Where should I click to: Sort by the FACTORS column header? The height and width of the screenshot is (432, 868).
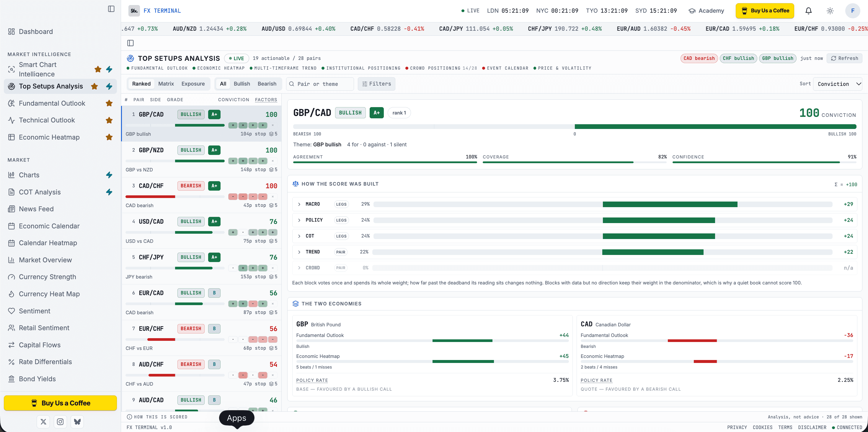tap(266, 100)
